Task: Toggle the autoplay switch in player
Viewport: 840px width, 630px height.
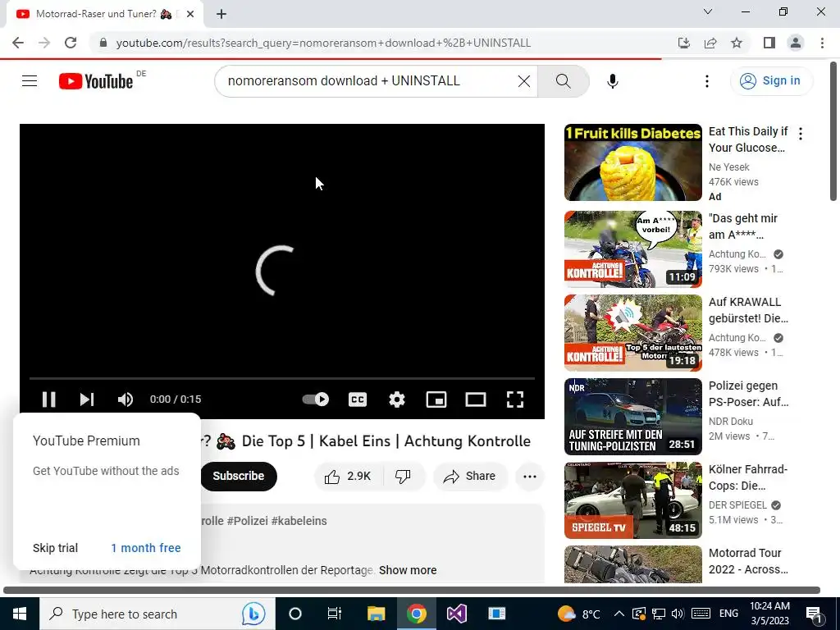Action: point(316,399)
